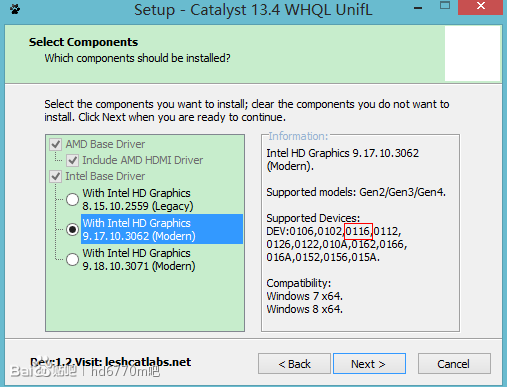
Task: Maximize the Catalyst setup window
Action: point(445,5)
